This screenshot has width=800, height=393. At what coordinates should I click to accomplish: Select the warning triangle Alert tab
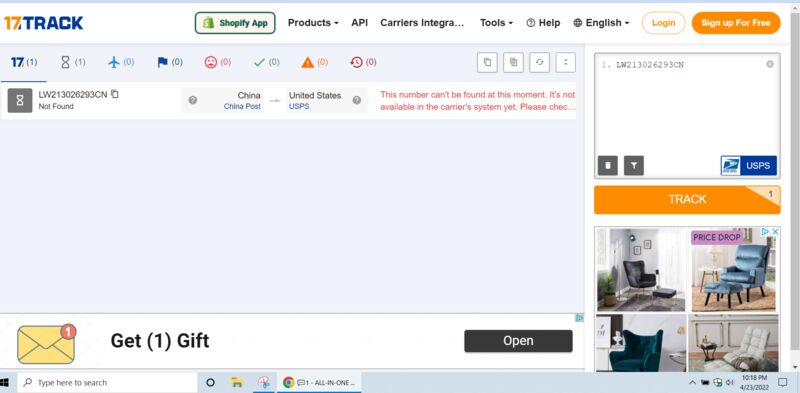point(315,62)
